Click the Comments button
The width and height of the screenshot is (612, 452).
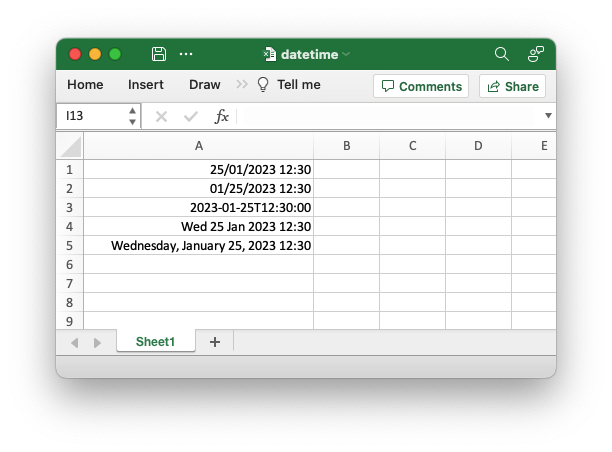pyautogui.click(x=421, y=86)
